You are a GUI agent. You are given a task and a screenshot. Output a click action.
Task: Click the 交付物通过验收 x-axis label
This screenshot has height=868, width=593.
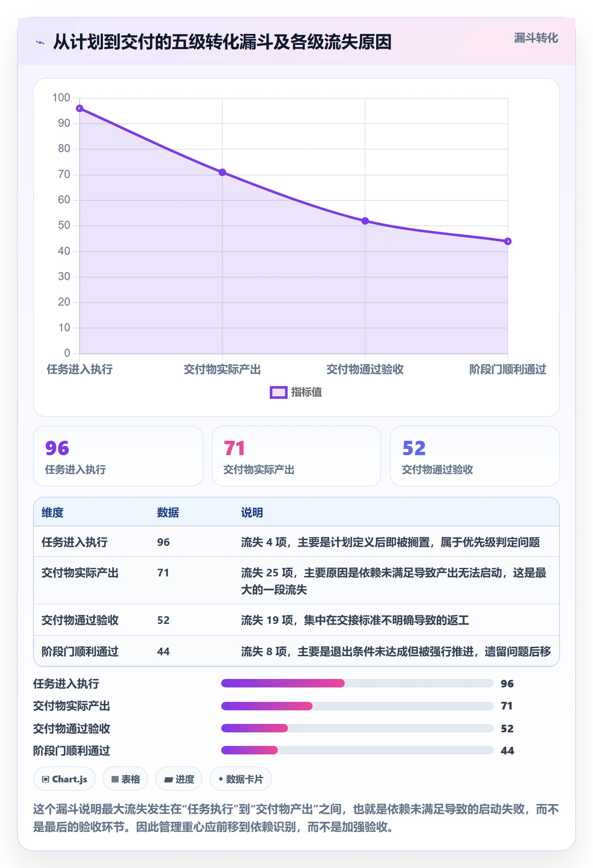click(x=365, y=370)
